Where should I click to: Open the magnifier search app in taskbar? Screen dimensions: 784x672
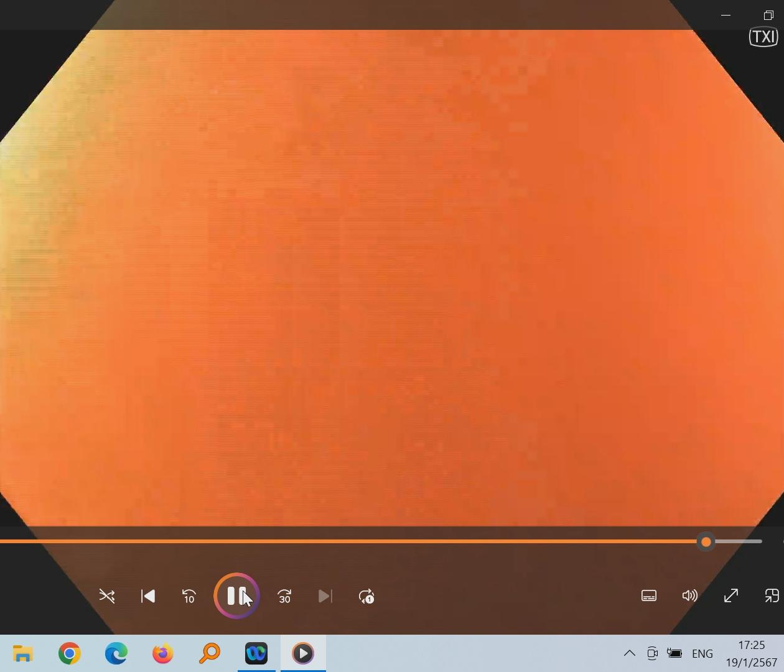pyautogui.click(x=210, y=653)
